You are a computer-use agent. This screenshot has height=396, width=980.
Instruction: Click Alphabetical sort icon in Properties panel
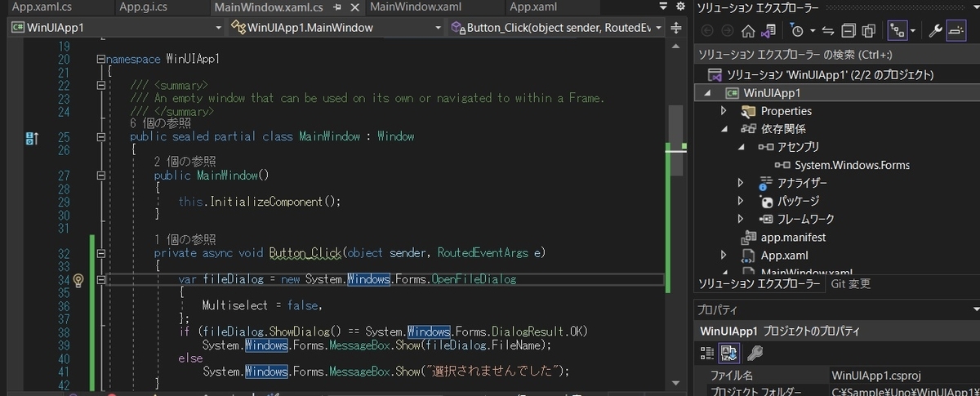click(x=729, y=353)
